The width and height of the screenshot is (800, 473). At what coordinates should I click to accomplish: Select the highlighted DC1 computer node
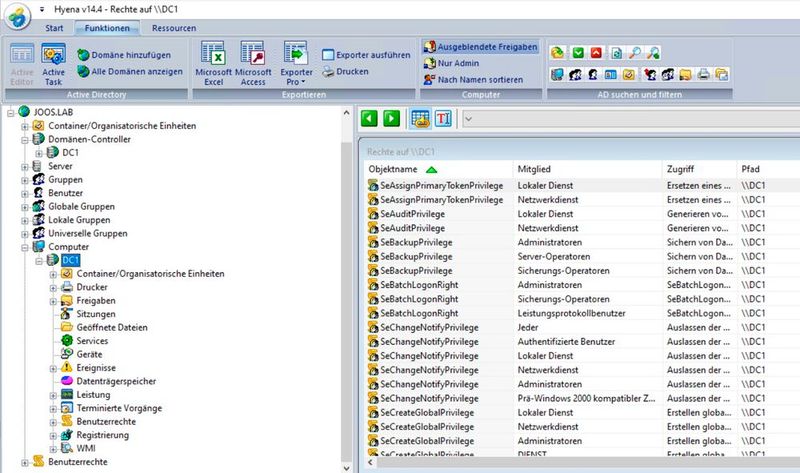coord(70,260)
